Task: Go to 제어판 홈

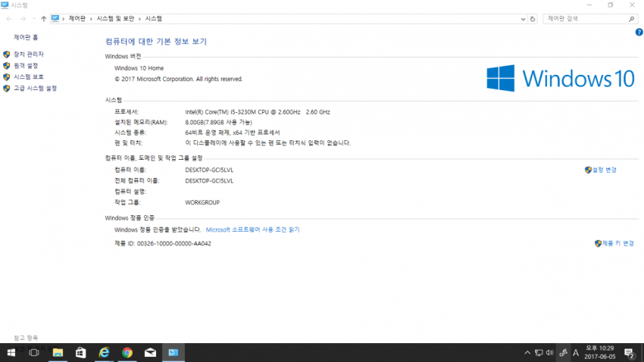Action: tap(26, 37)
